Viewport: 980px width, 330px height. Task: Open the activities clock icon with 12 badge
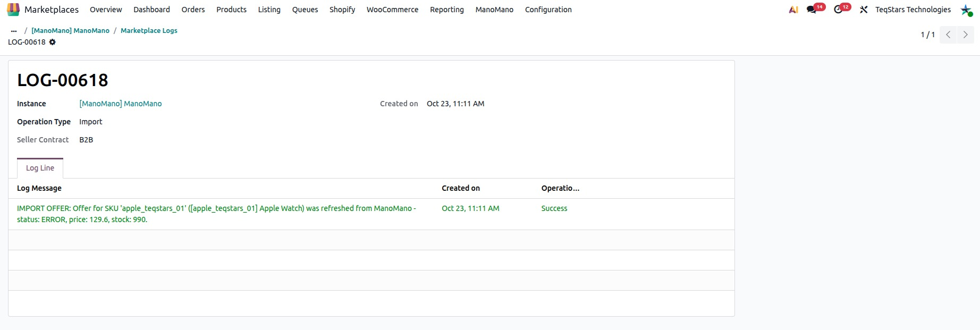[x=838, y=10]
